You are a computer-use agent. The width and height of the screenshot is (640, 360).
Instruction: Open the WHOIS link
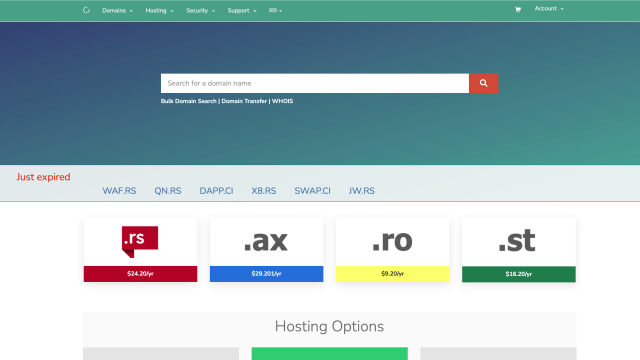click(282, 101)
